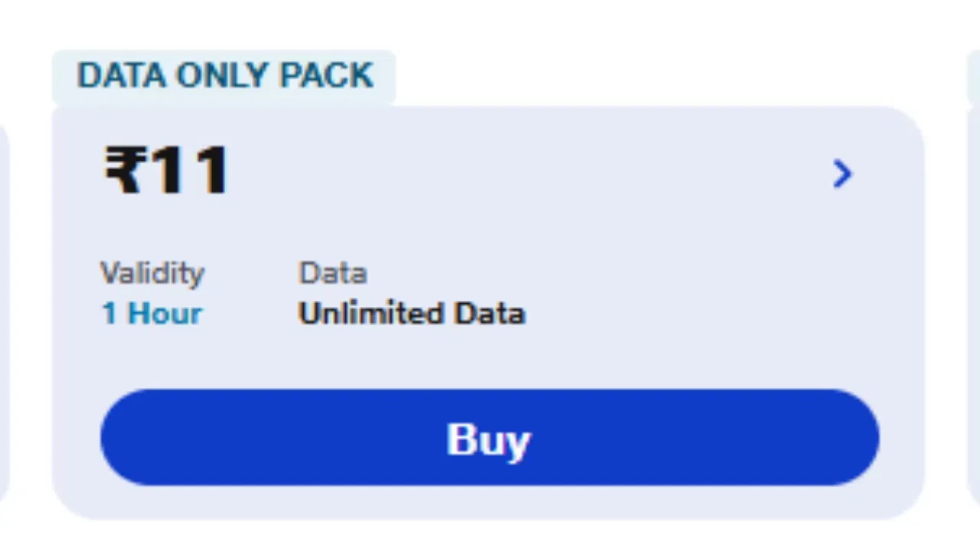Click the white background below the plan card
This screenshot has width=980, height=551.
[x=490, y=537]
